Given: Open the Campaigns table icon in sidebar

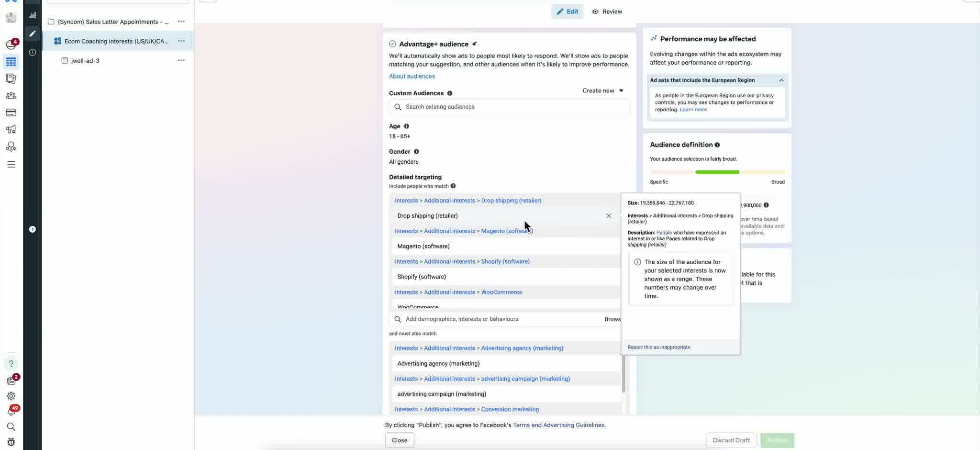Looking at the screenshot, I should click(x=11, y=62).
